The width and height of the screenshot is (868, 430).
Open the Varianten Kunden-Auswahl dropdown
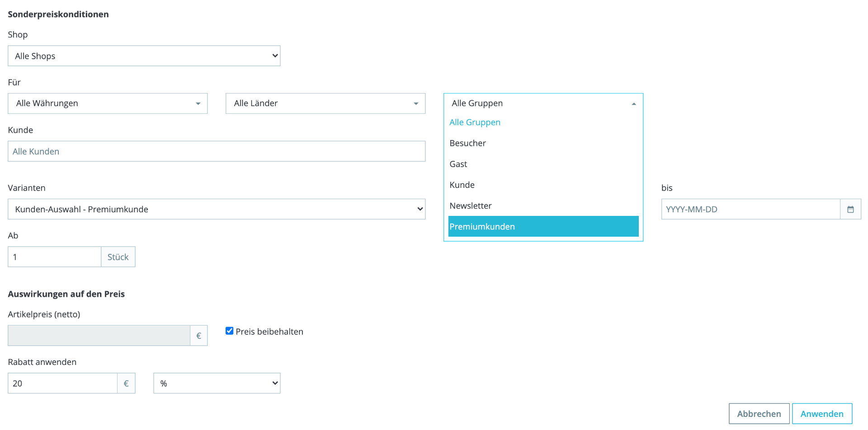[217, 209]
